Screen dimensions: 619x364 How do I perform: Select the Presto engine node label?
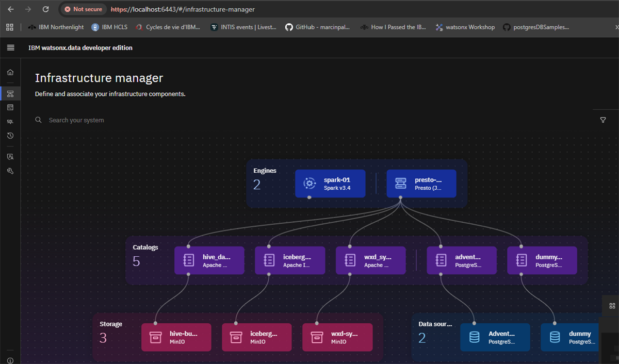428,184
